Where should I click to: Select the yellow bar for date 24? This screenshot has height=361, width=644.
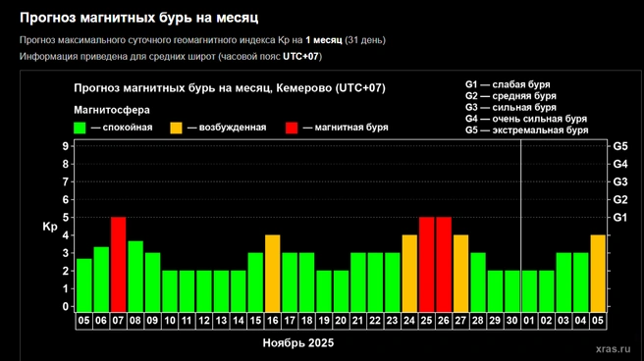(409, 274)
